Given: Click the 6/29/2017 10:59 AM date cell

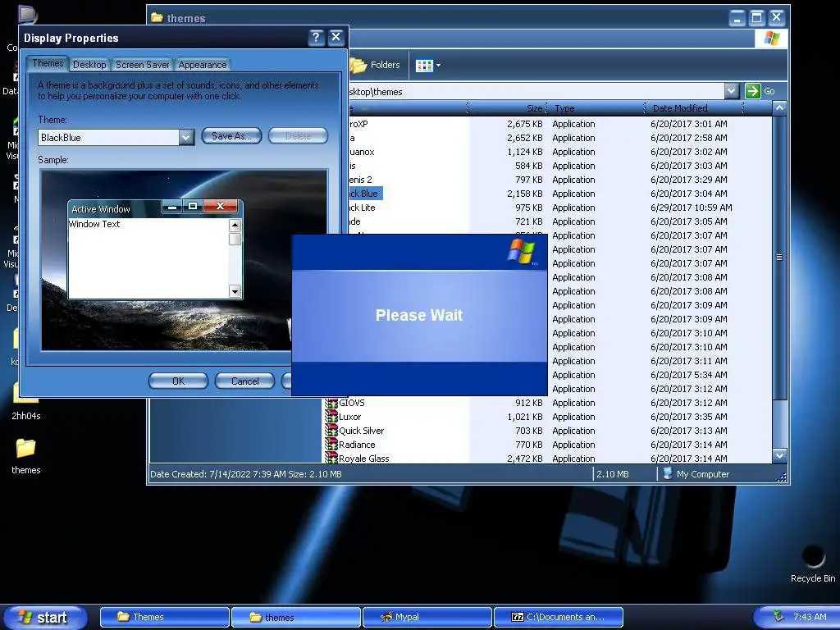Looking at the screenshot, I should pos(691,208).
